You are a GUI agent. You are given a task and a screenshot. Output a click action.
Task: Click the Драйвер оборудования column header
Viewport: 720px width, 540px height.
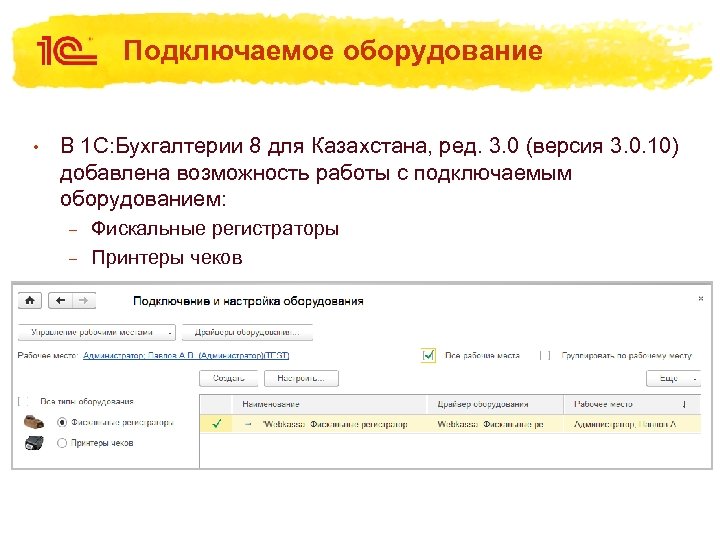click(x=495, y=404)
